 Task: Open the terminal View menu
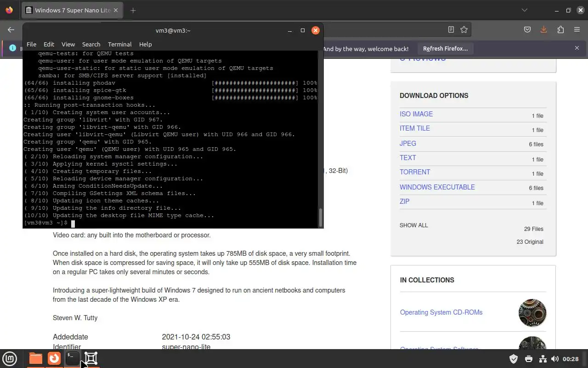click(68, 44)
